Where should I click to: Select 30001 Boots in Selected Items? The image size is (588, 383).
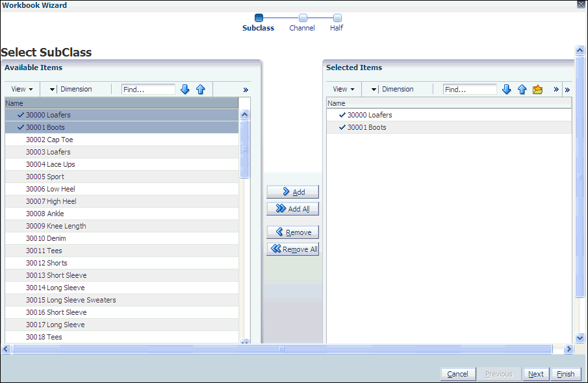(x=449, y=127)
